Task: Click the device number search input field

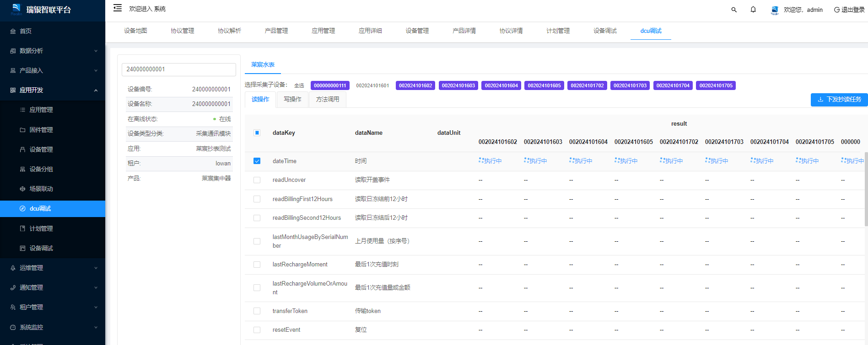Action: click(x=179, y=69)
